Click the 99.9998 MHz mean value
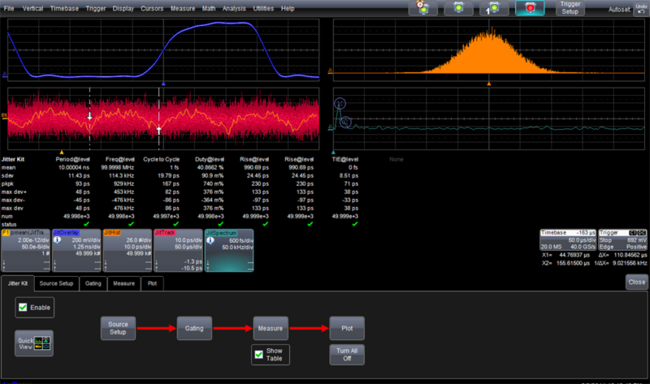 point(118,168)
